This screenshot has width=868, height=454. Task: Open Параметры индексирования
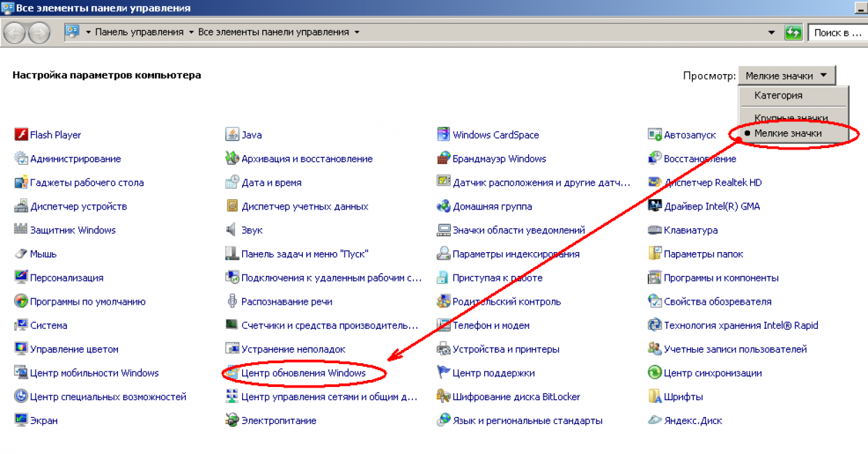tap(516, 254)
